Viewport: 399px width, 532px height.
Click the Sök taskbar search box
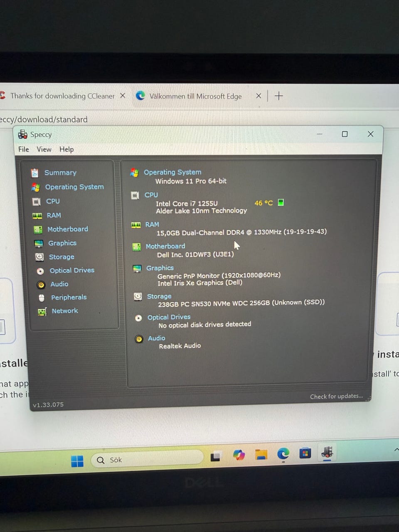[x=147, y=459]
